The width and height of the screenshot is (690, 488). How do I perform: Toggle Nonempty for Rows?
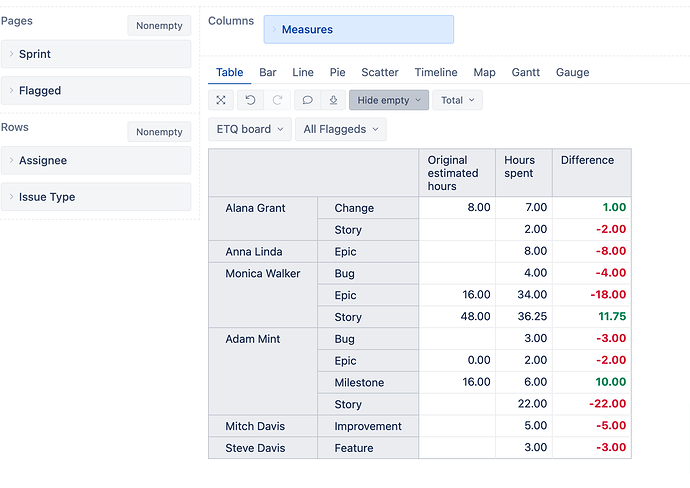159,132
